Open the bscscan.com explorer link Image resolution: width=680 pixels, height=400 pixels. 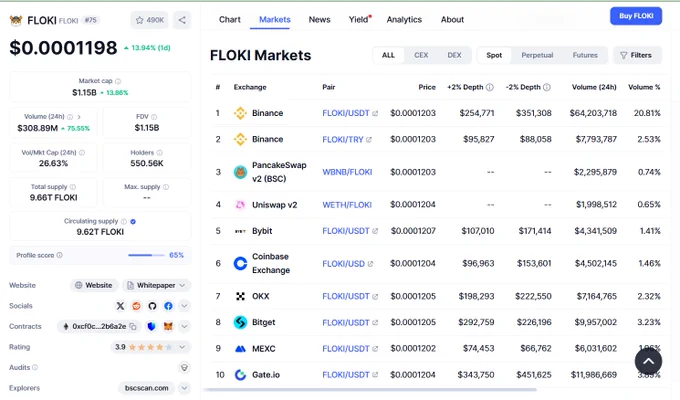point(146,388)
